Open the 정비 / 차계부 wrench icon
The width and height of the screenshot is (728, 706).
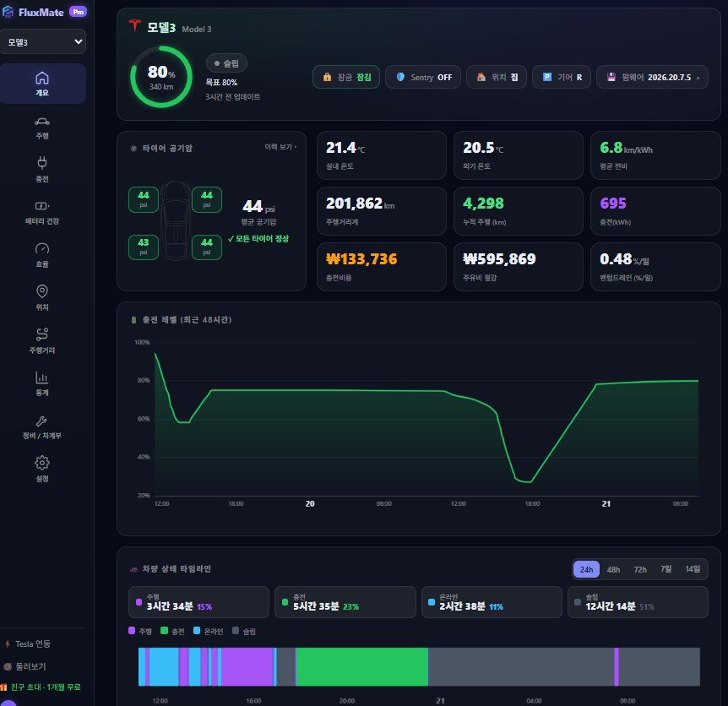coord(41,421)
